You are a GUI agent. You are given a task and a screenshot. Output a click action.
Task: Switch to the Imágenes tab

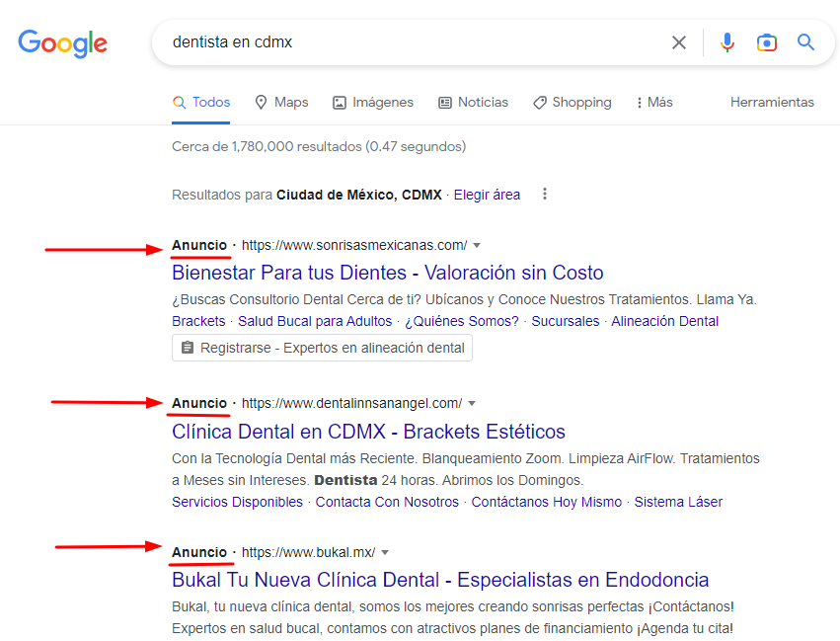[x=373, y=103]
